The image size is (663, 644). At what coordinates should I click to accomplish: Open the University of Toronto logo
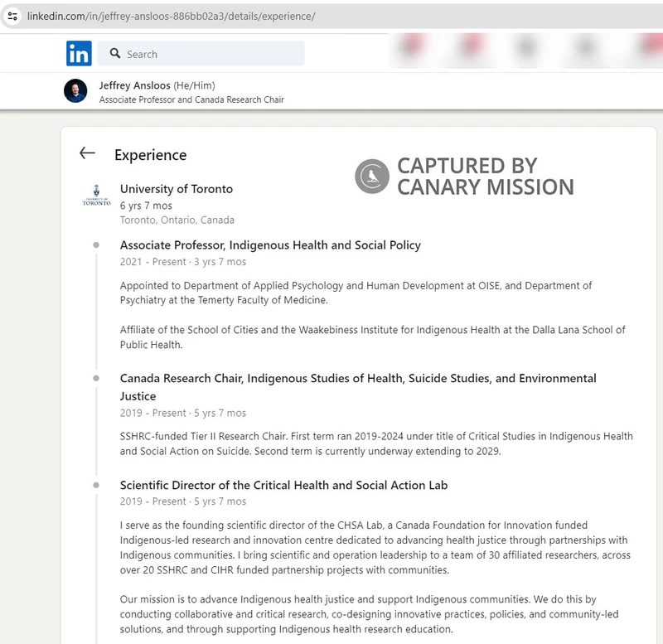point(96,196)
